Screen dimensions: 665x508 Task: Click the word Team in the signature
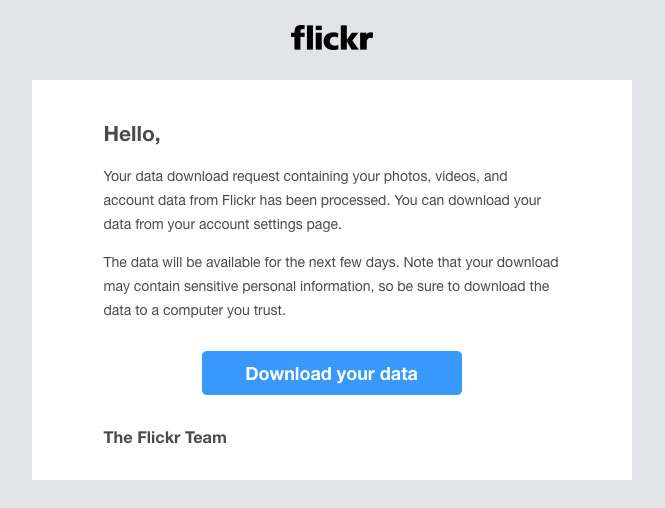[206, 438]
